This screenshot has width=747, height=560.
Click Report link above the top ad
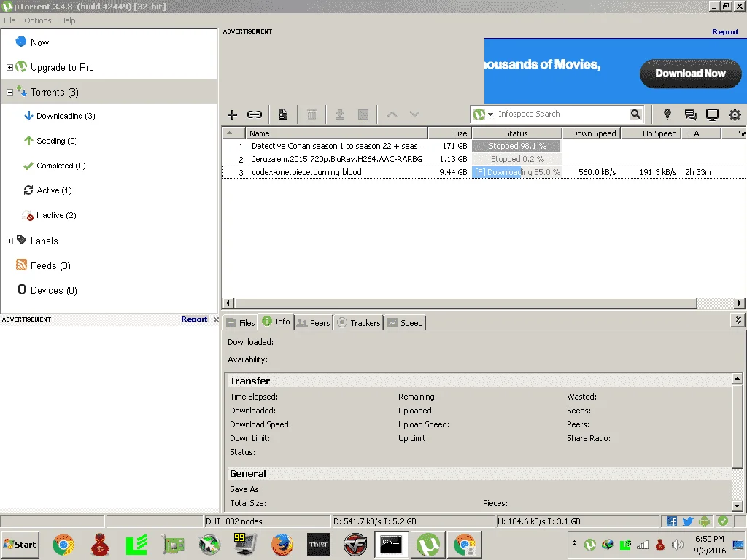click(x=725, y=32)
